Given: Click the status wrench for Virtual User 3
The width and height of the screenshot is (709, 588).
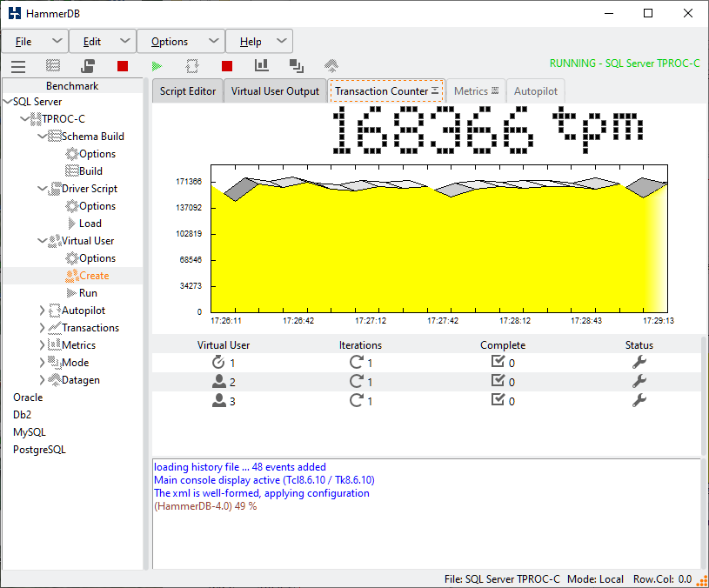Looking at the screenshot, I should pyautogui.click(x=639, y=400).
